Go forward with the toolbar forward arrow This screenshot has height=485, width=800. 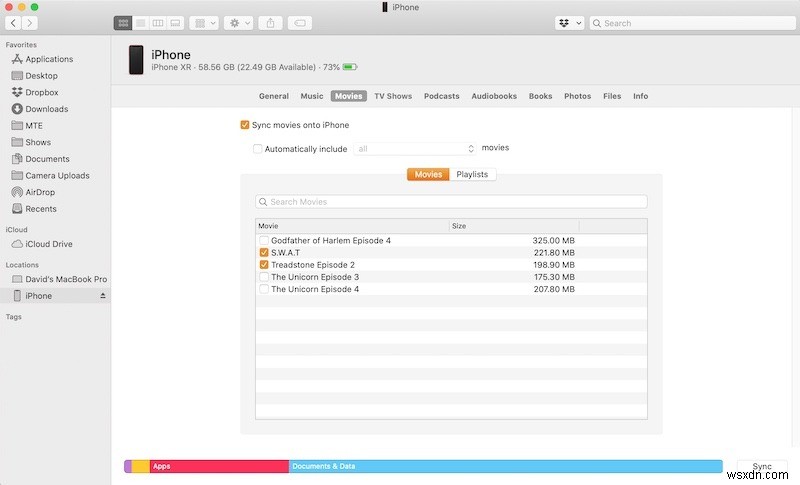pos(30,23)
